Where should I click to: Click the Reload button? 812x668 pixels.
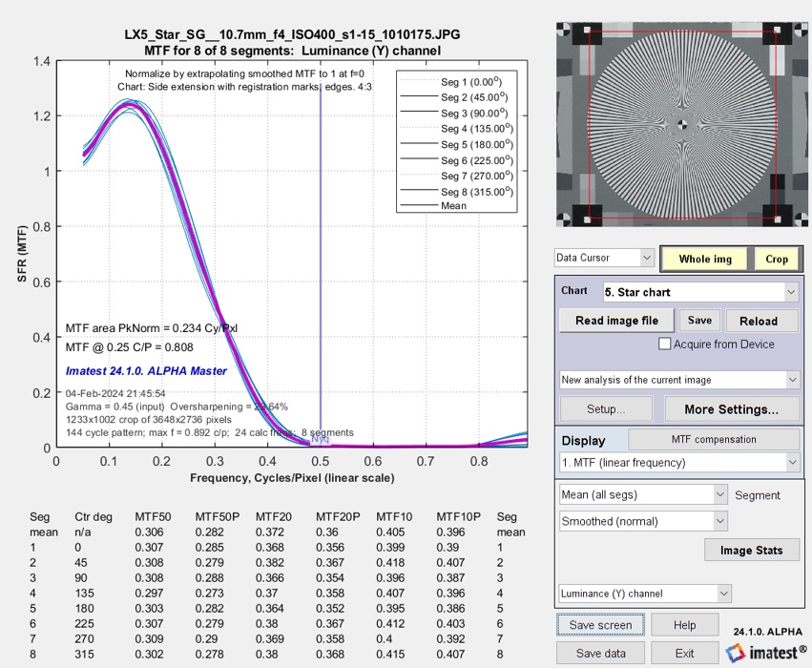click(759, 321)
